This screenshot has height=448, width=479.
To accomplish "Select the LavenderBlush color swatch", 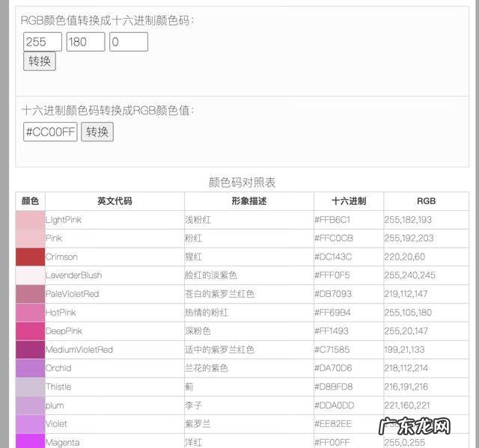I will [30, 275].
